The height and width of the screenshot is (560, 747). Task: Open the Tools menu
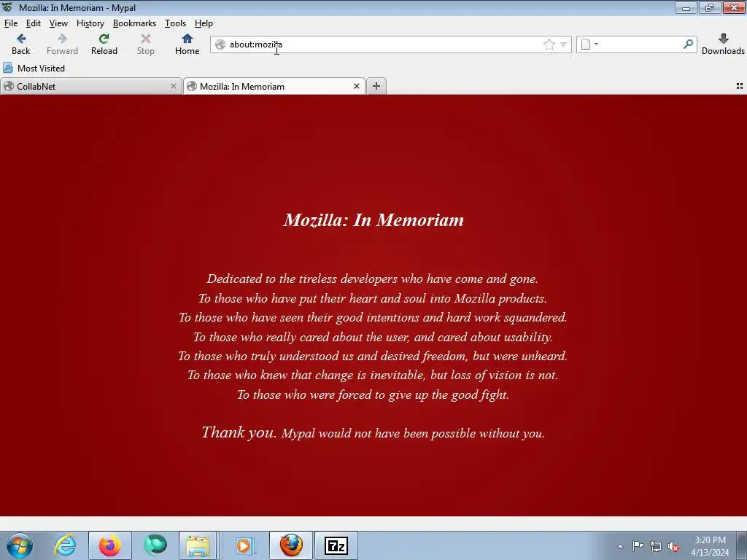(175, 23)
